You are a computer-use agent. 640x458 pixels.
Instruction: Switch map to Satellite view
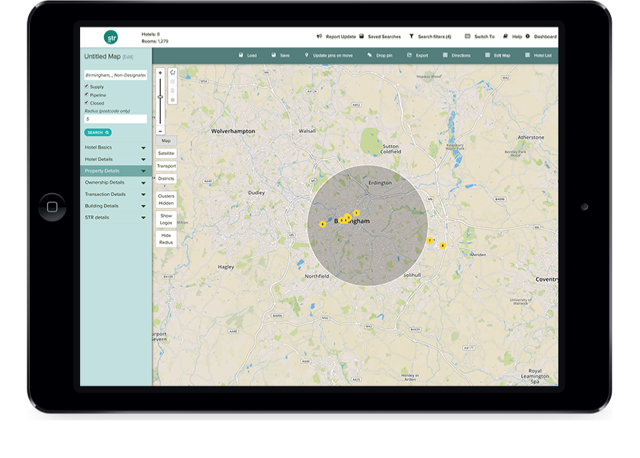pos(166,153)
